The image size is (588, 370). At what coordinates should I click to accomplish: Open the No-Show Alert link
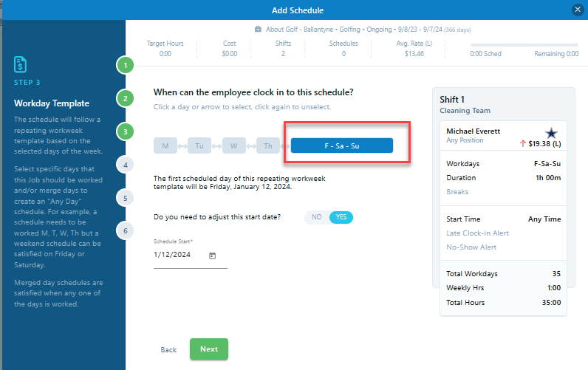coord(471,247)
